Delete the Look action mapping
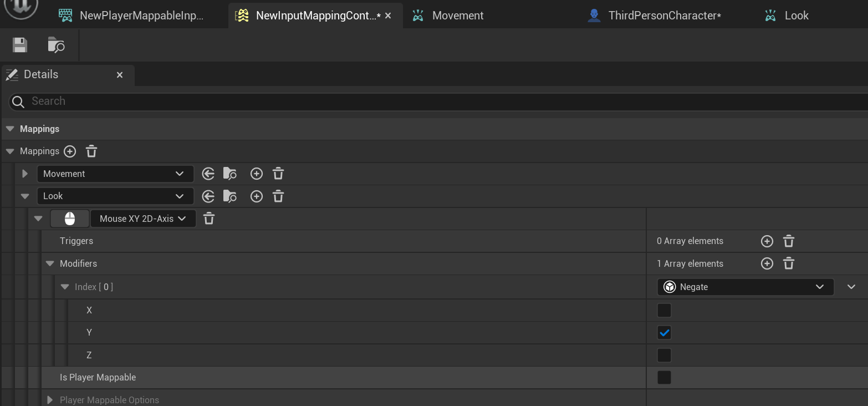Viewport: 868px width, 406px height. tap(278, 196)
